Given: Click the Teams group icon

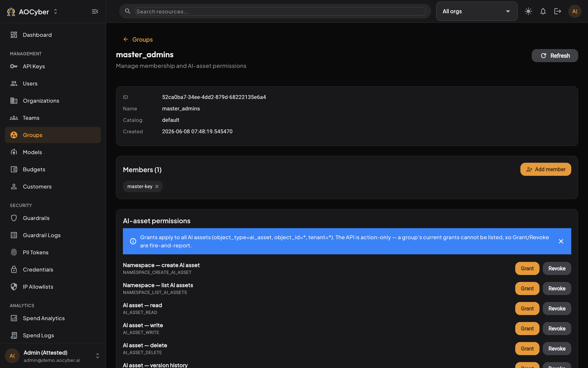Looking at the screenshot, I should tap(14, 118).
